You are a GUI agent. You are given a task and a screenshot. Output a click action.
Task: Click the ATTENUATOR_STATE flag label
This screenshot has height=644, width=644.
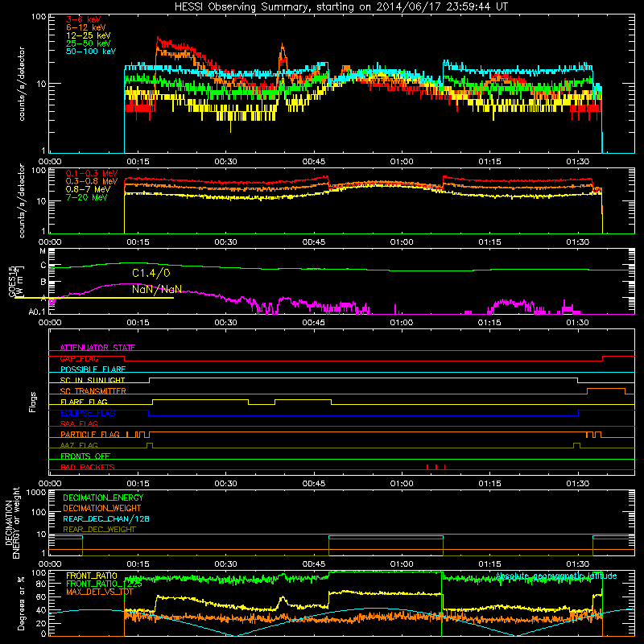tap(97, 348)
